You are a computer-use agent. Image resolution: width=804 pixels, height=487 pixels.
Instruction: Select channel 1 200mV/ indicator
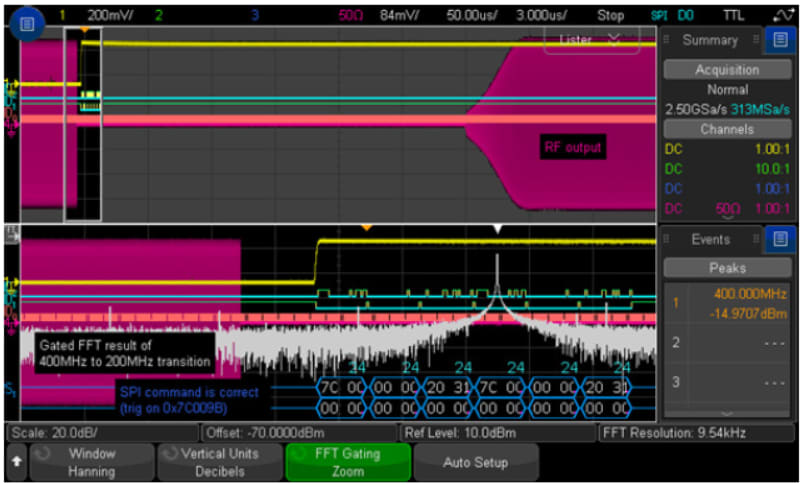click(x=96, y=15)
